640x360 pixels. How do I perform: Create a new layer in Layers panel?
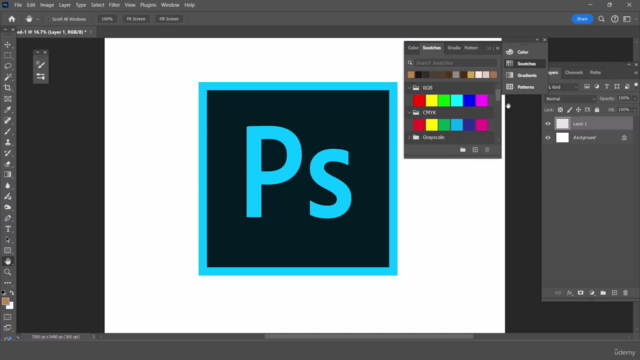(x=614, y=293)
